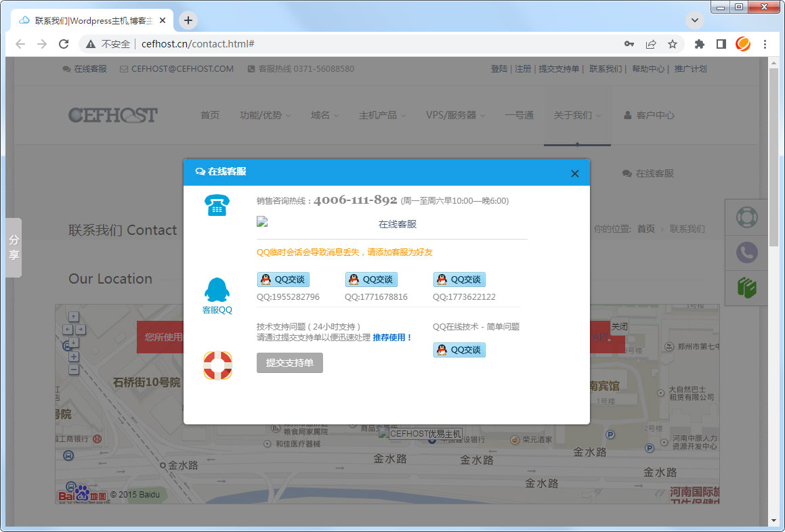Click the blue telephone icon in popup
The image size is (785, 532).
[217, 204]
